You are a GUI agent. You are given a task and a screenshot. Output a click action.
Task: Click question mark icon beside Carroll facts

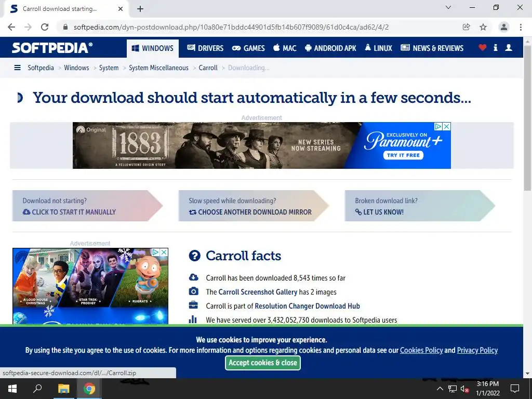pyautogui.click(x=194, y=256)
